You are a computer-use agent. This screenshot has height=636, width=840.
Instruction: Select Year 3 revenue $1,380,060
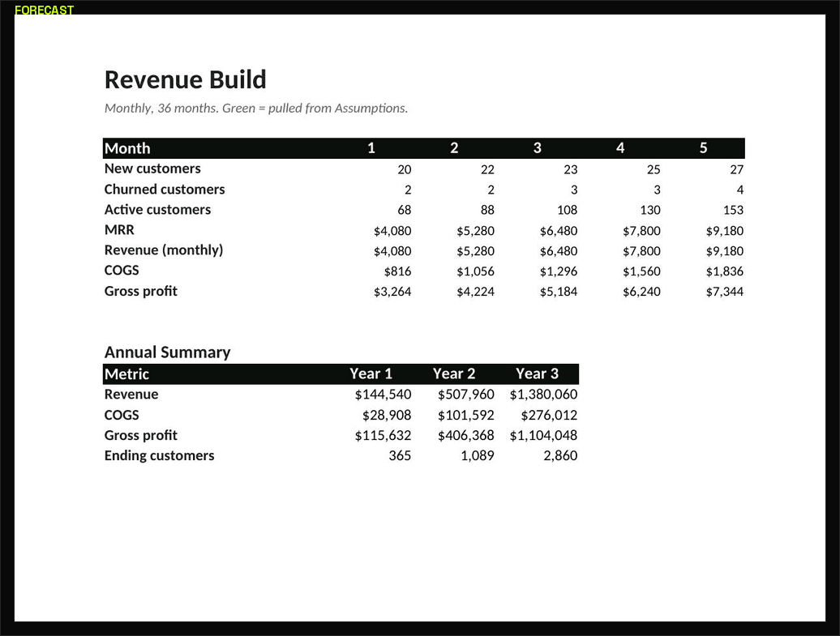click(544, 395)
